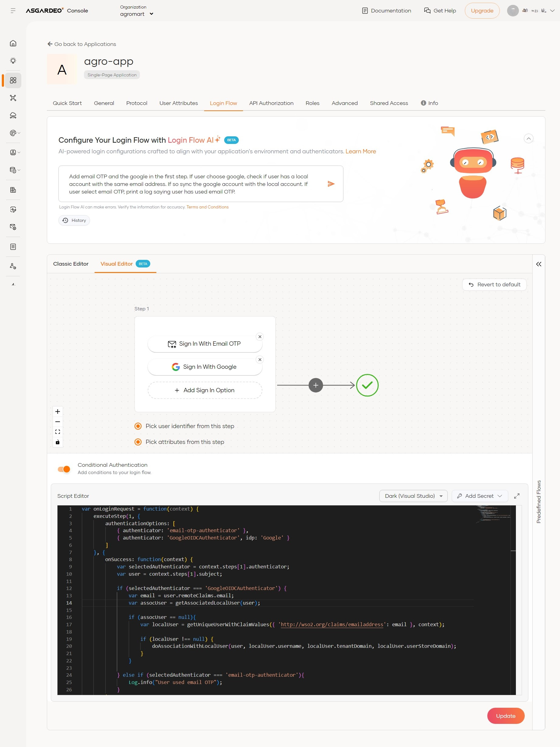Open the login edit sidebar icon

click(13, 210)
